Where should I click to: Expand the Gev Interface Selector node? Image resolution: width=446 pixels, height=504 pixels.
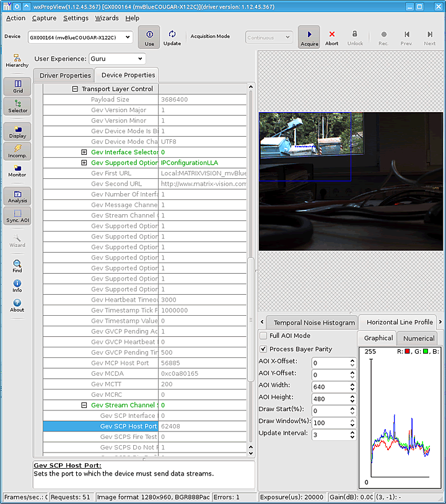tap(84, 152)
